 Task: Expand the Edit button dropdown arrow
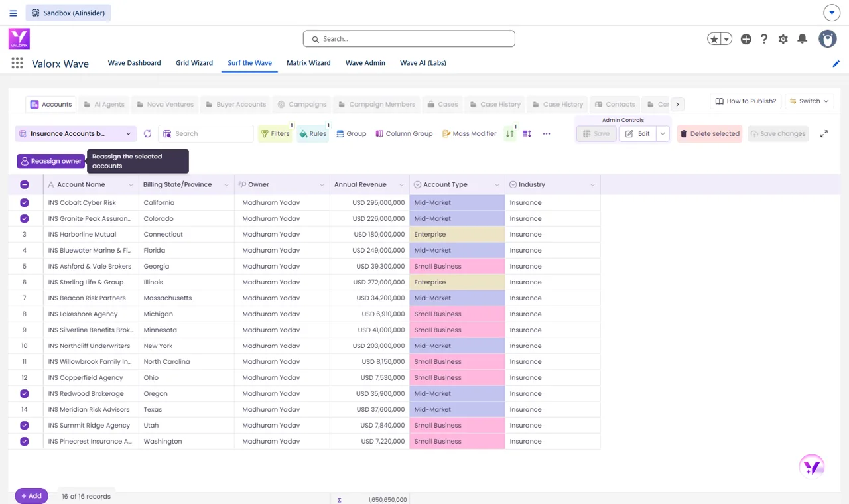pyautogui.click(x=663, y=133)
